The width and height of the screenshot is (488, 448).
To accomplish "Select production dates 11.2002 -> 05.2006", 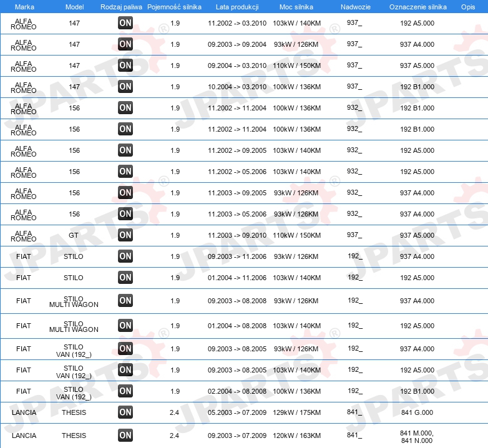I will (237, 172).
